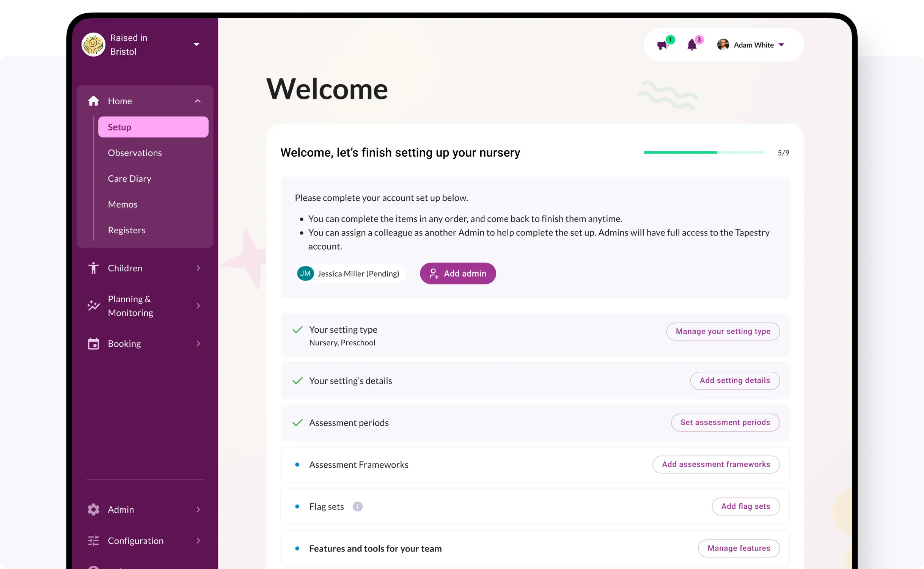
Task: Click the Home house icon
Action: coord(93,101)
